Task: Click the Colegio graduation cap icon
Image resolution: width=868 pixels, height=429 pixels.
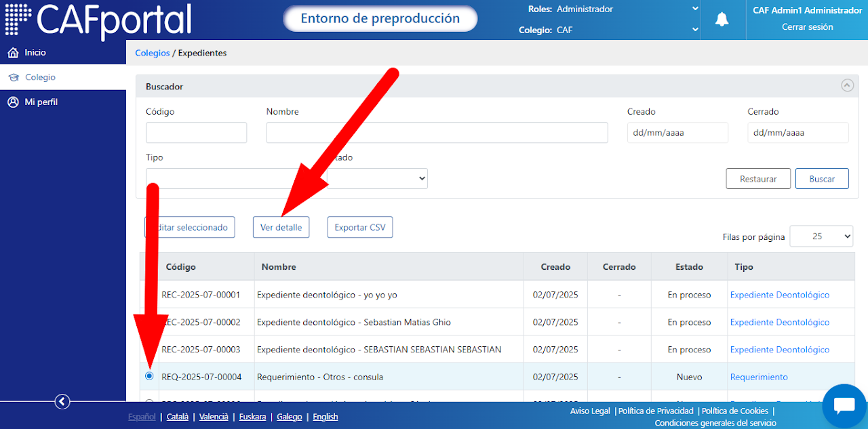Action: 14,77
